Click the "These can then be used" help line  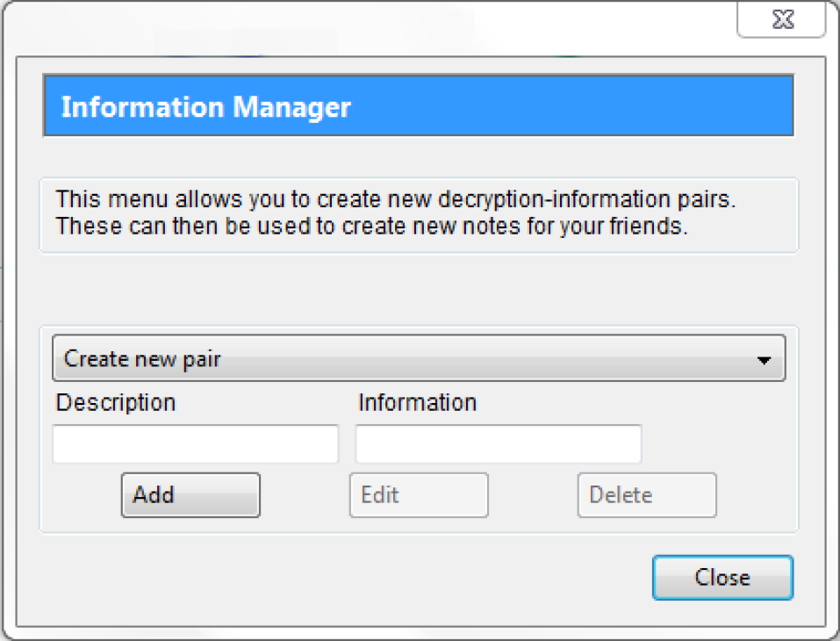(370, 226)
